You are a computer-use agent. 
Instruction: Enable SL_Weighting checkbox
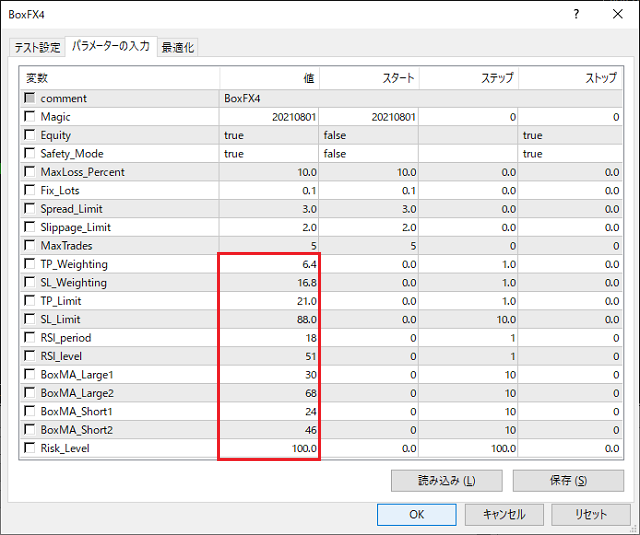pyautogui.click(x=29, y=282)
